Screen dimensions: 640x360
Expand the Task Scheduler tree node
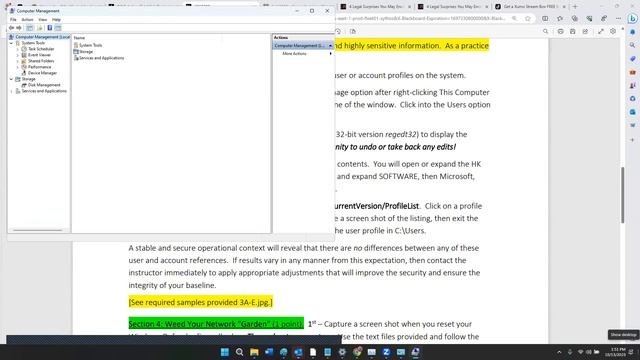[x=18, y=49]
